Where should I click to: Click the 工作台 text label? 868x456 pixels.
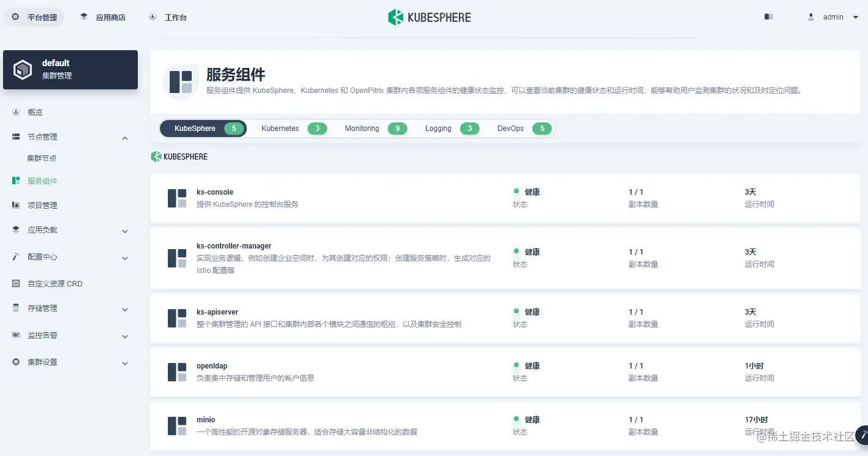pos(176,18)
